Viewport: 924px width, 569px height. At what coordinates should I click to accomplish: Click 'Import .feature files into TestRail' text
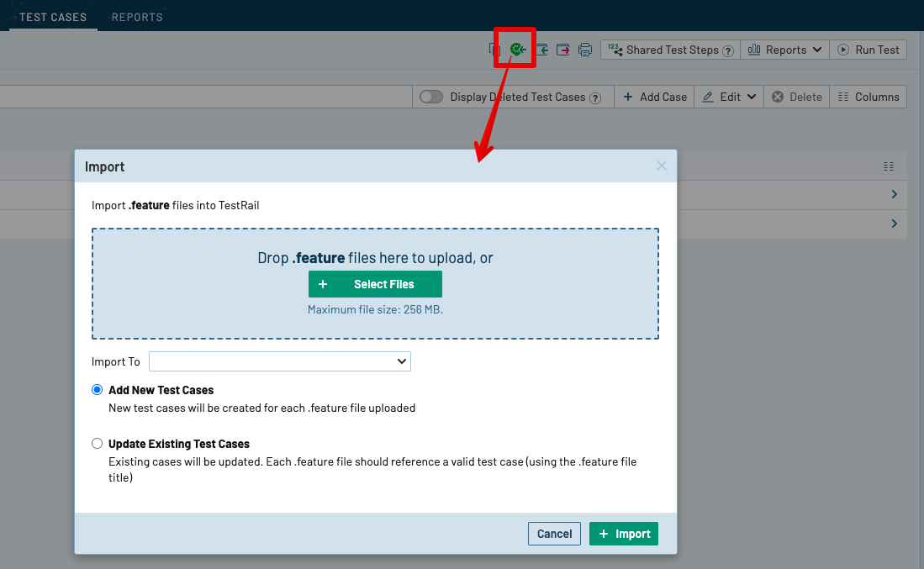click(175, 206)
